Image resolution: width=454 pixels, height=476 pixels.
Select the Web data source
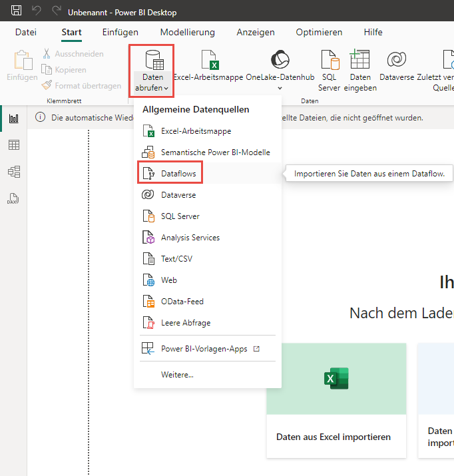(208, 280)
